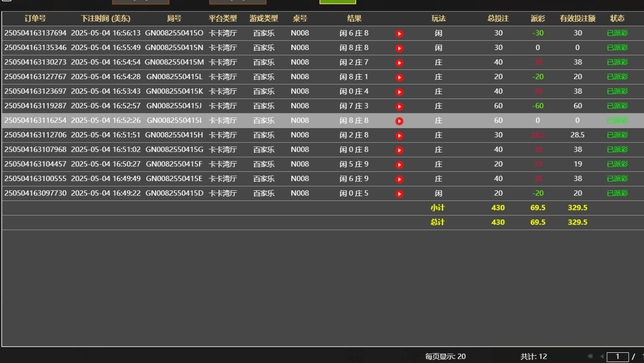The height and width of the screenshot is (363, 644).
Task: Play replay for order 250504163123697
Action: click(399, 91)
